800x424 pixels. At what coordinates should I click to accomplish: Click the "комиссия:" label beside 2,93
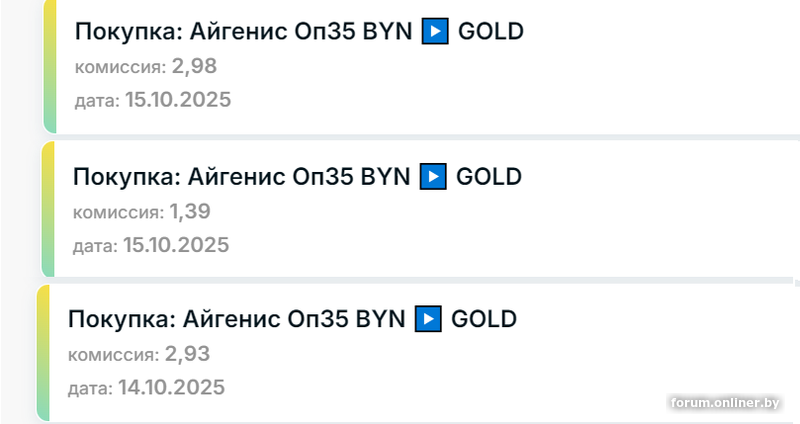112,355
